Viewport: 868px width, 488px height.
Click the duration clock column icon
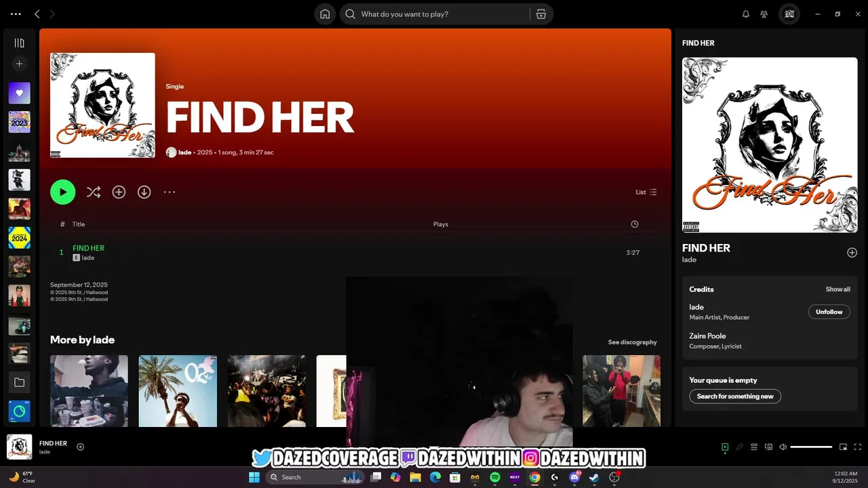pyautogui.click(x=634, y=224)
